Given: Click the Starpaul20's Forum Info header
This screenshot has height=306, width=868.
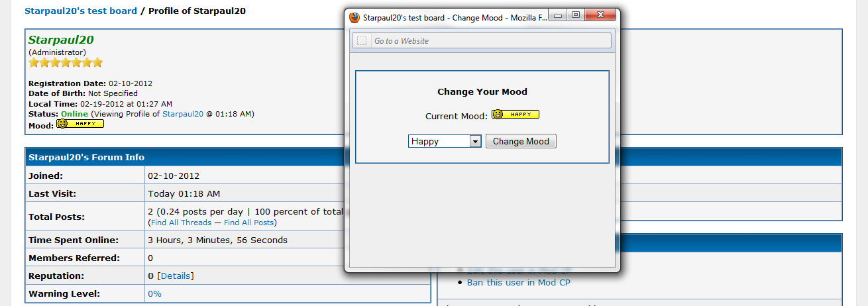Looking at the screenshot, I should coord(86,157).
